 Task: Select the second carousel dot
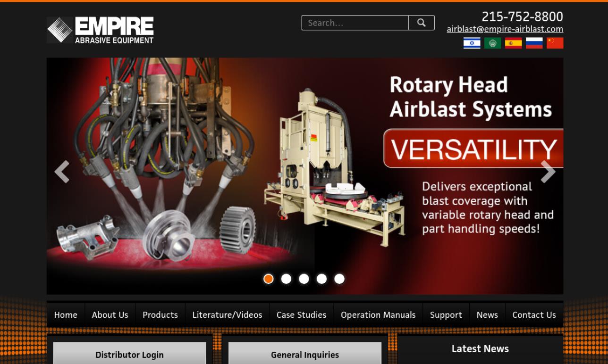[286, 279]
